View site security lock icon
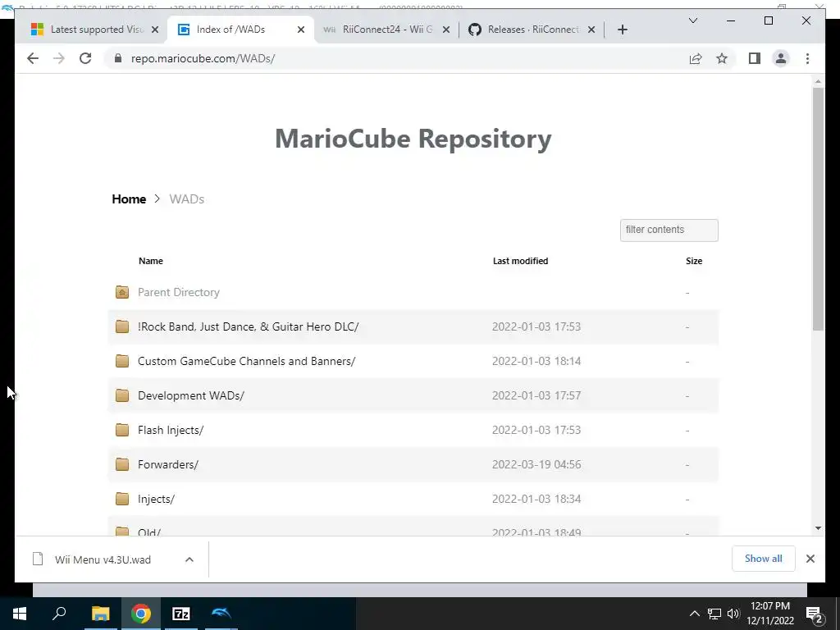Image resolution: width=840 pixels, height=630 pixels. click(x=118, y=58)
